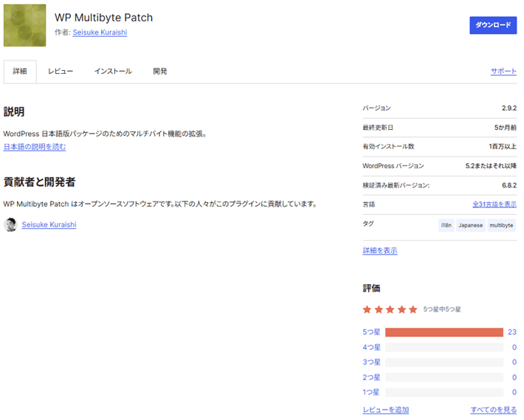
Task: Switch to the レビュー tab
Action: point(61,72)
